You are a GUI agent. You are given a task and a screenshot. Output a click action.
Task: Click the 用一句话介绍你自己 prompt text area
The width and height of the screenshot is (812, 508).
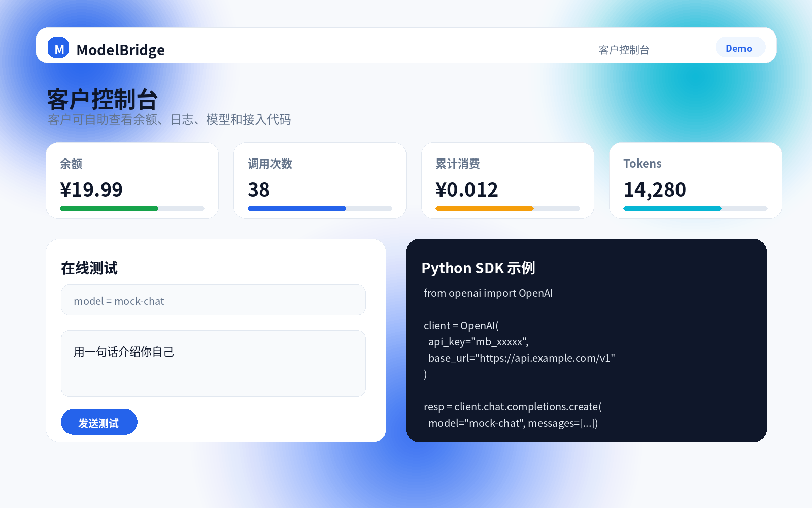point(213,363)
